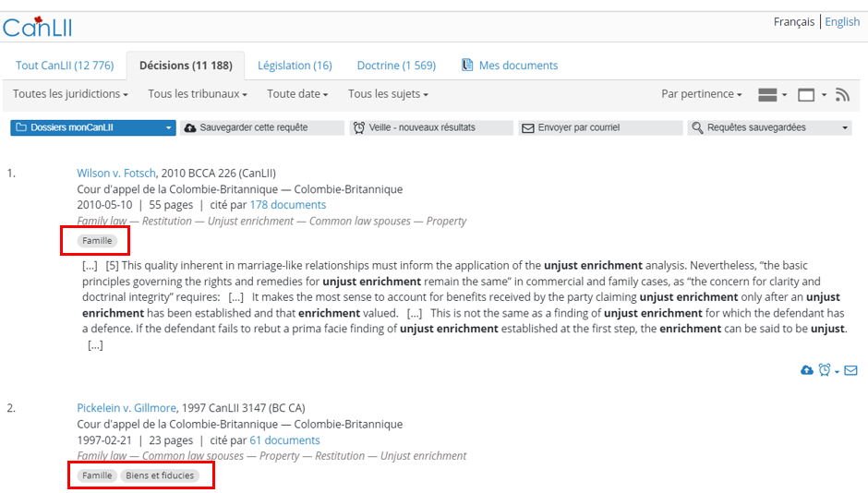This screenshot has width=868, height=493.
Task: Select the Tout CanLII (12 776) tab
Action: point(65,66)
